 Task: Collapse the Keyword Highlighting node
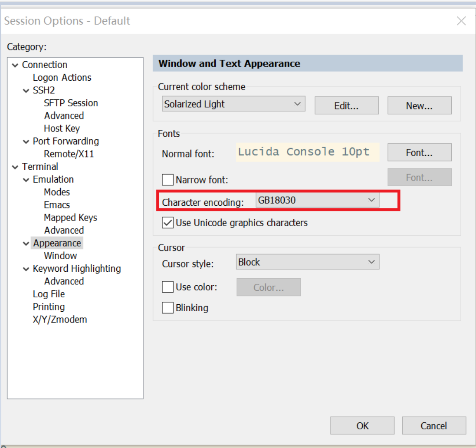click(x=26, y=269)
